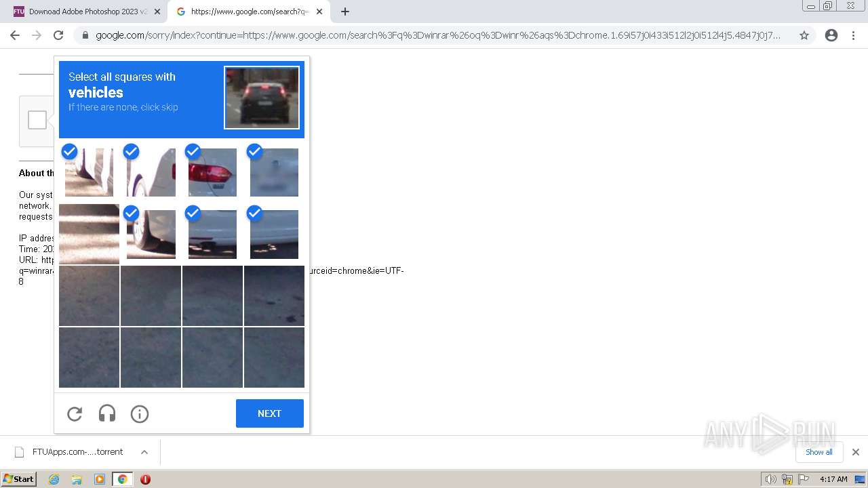Select the google.com/search tab
The image size is (868, 488).
click(248, 12)
